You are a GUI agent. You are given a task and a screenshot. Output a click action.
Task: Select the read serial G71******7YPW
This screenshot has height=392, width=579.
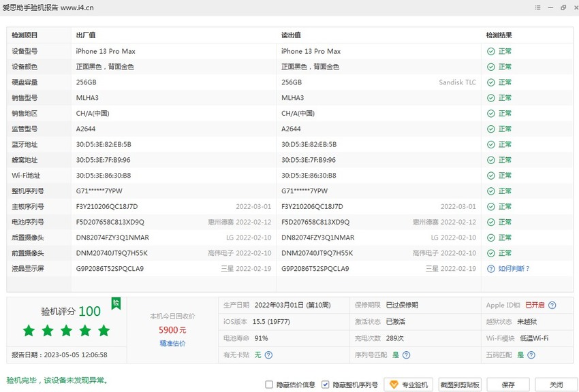tap(304, 191)
